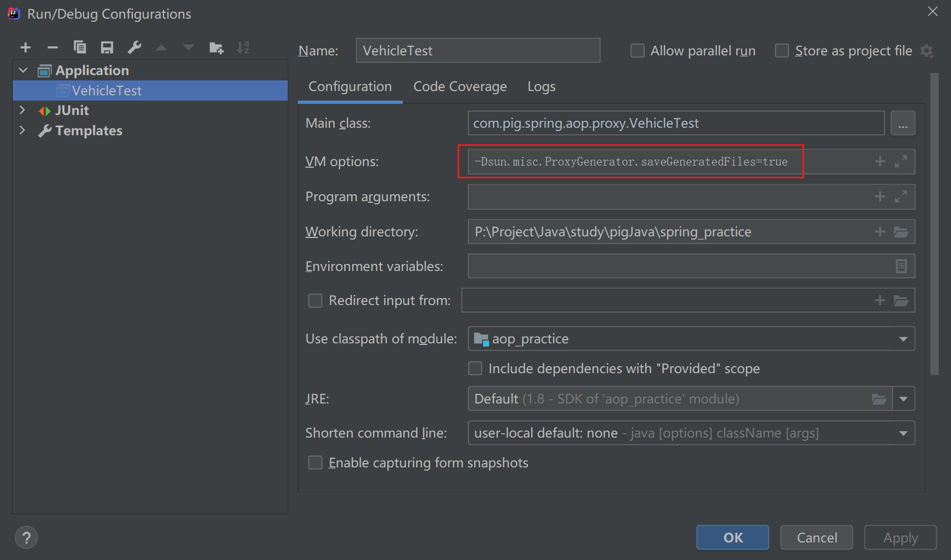Create new folder with folder-plus icon
Screen dimensions: 951x560
pos(216,48)
